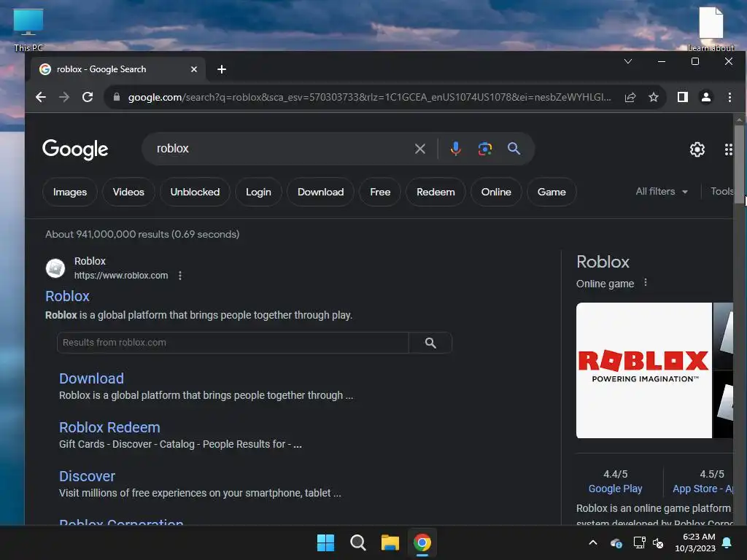Click into the roblox search box

[x=281, y=149]
